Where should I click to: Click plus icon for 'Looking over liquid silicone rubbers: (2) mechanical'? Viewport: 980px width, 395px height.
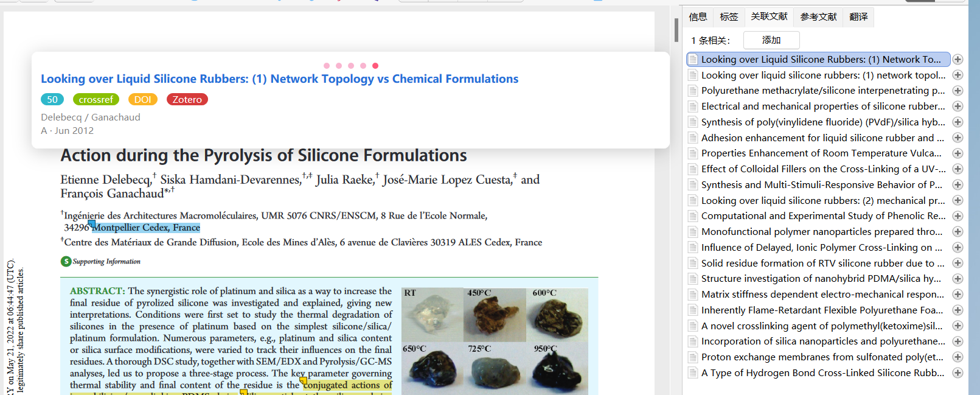[x=957, y=201]
